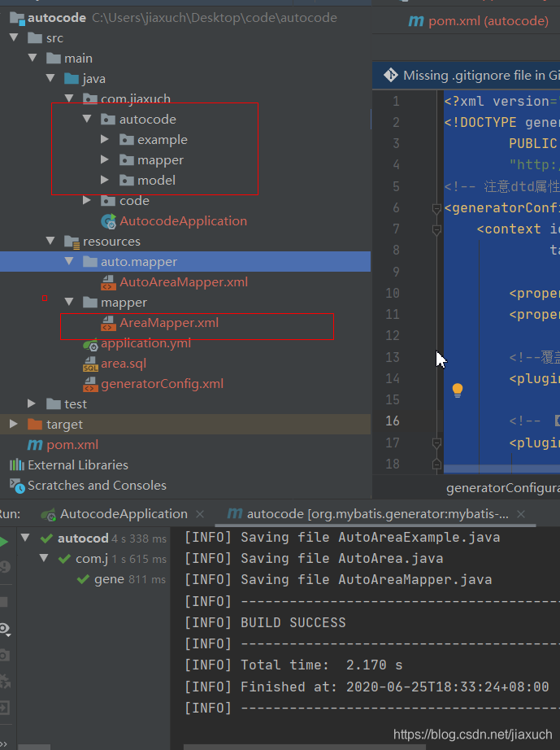The height and width of the screenshot is (750, 560).
Task: Toggle the eye icon in the Run toolbar
Action: click(x=5, y=630)
